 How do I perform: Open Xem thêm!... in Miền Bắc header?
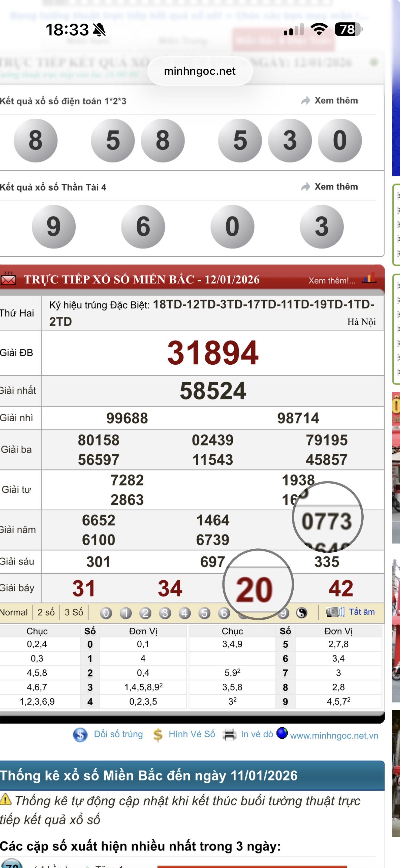click(x=332, y=281)
